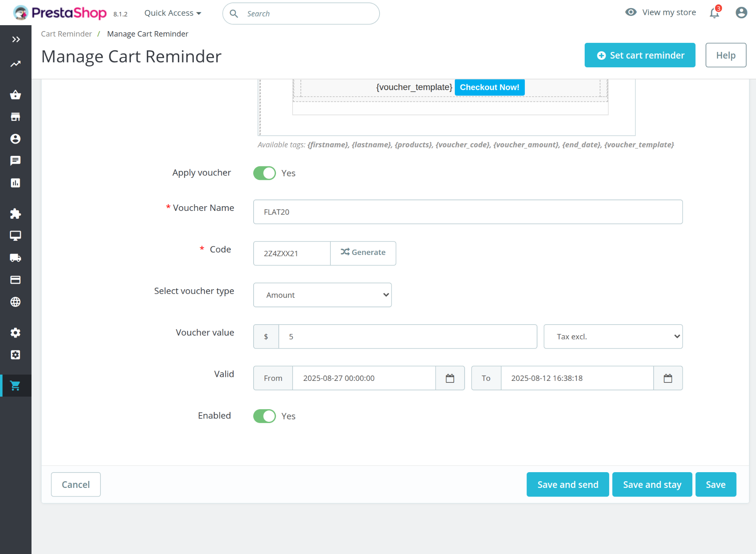Open the Quick Access menu
The height and width of the screenshot is (554, 756).
tap(172, 13)
